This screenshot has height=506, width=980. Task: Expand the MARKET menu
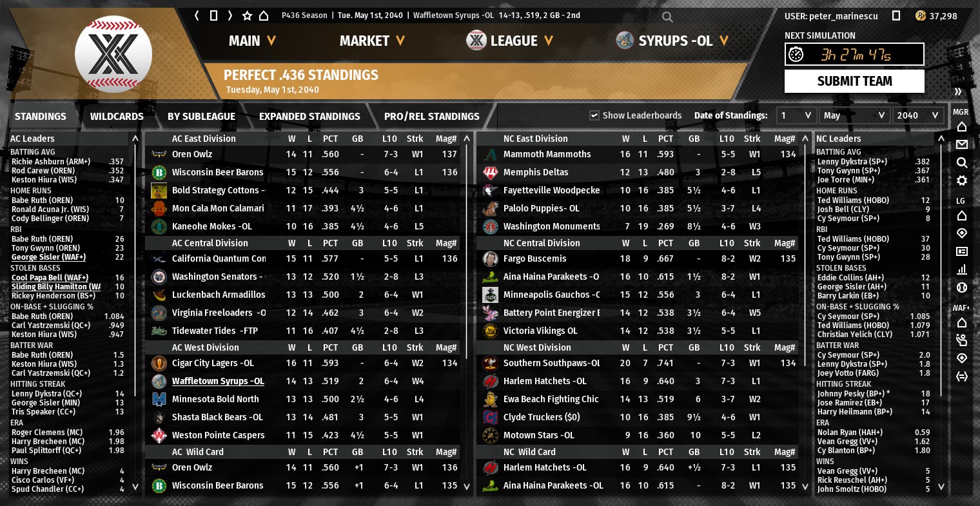372,41
